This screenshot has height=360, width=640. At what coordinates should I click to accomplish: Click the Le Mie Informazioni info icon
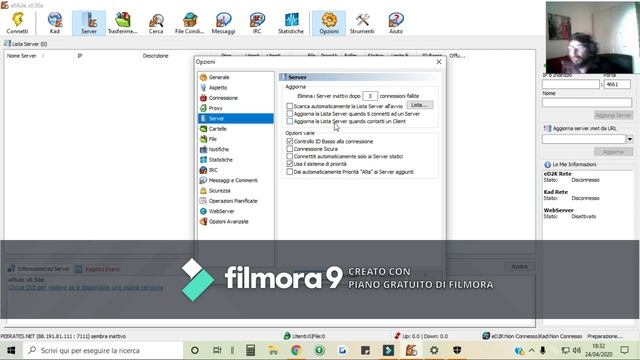point(547,164)
